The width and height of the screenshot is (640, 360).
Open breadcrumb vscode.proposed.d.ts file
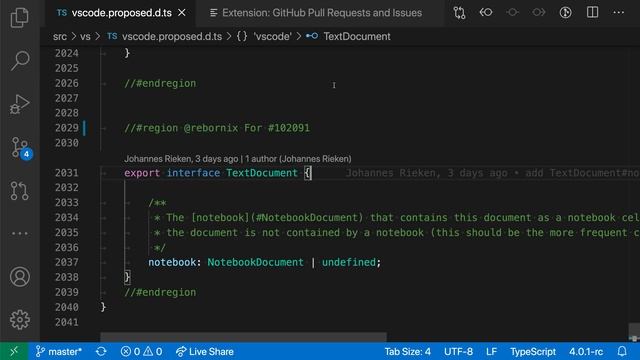164,36
